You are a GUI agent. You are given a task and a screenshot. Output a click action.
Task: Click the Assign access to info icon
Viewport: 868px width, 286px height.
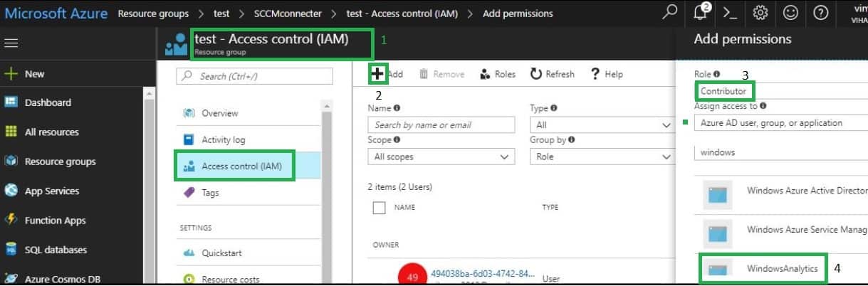763,106
